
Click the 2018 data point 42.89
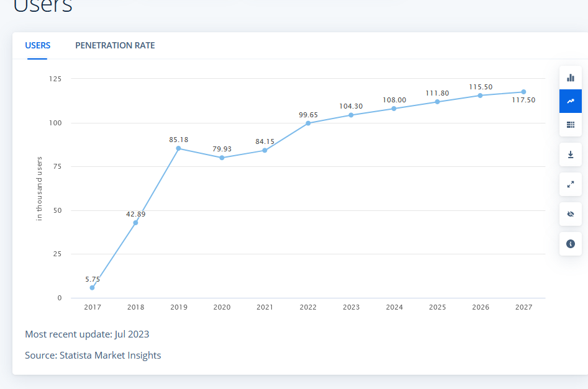coord(136,223)
